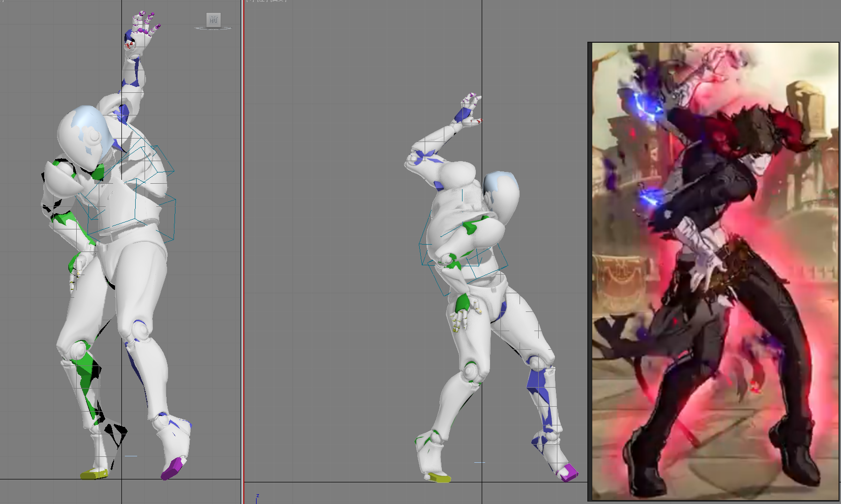Click the ViewCube front face
Screen dimensions: 841x504
click(x=213, y=20)
